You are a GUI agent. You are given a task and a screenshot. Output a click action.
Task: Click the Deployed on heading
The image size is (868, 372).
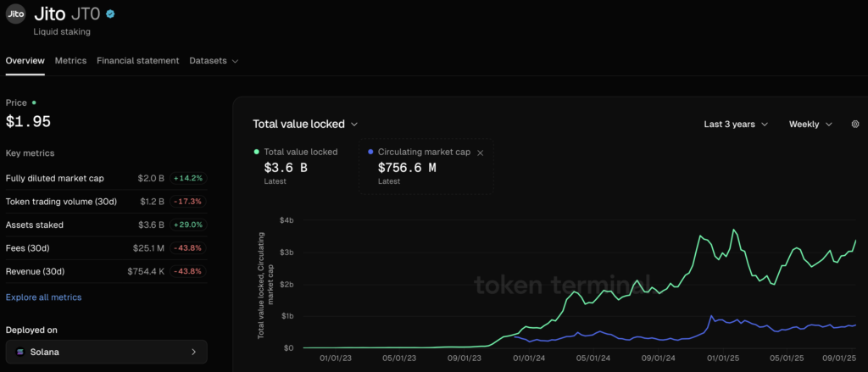(31, 330)
